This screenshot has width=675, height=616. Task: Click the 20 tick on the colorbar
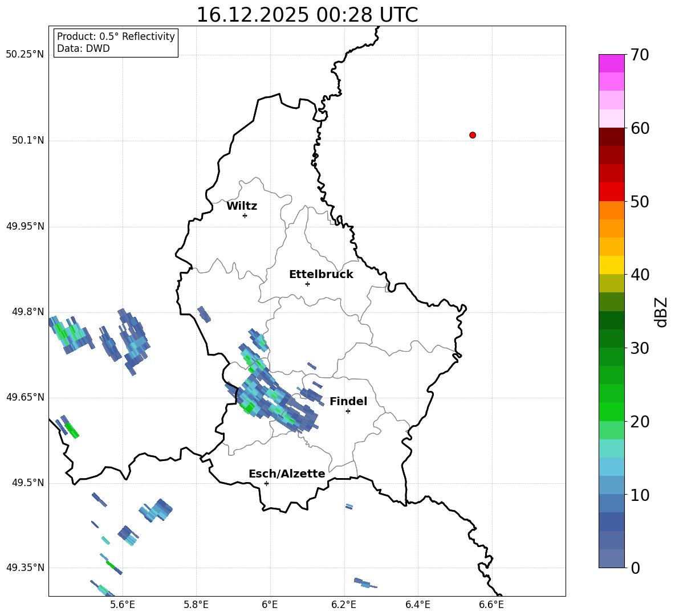[x=640, y=422]
